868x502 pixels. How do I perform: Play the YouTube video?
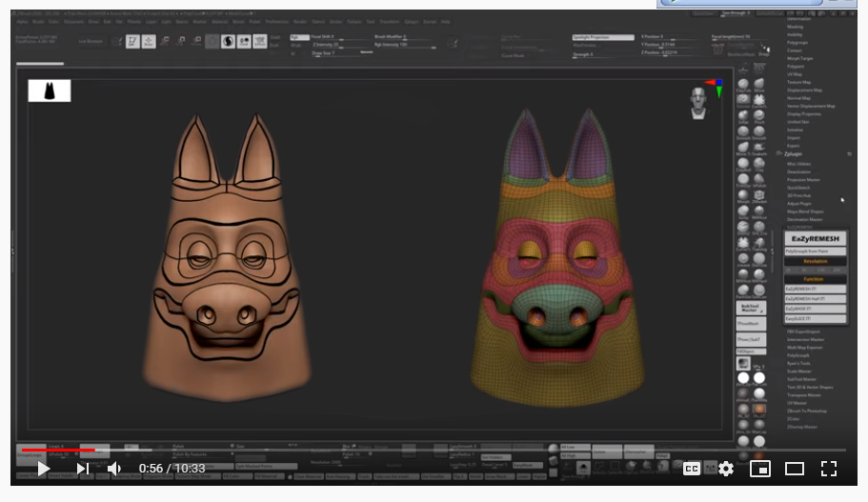[43, 469]
